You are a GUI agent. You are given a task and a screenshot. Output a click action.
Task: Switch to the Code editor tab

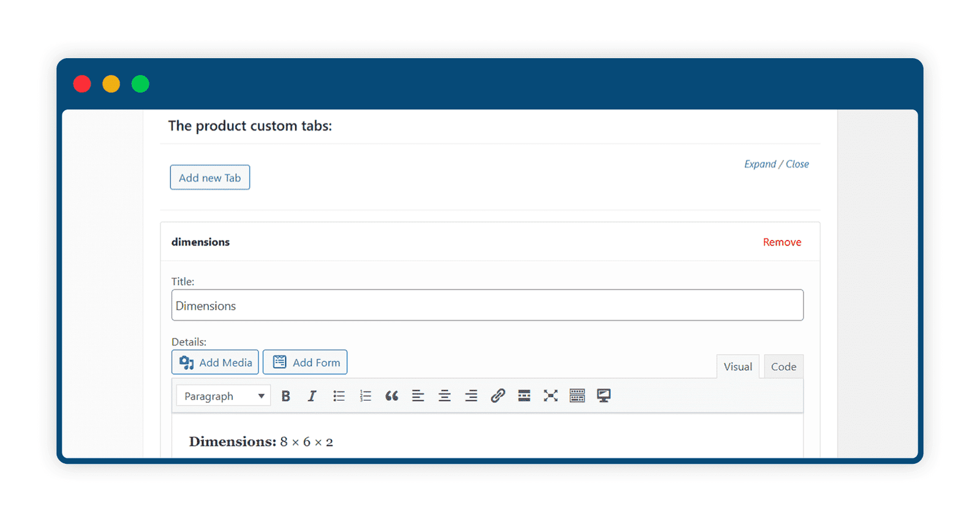pos(783,367)
